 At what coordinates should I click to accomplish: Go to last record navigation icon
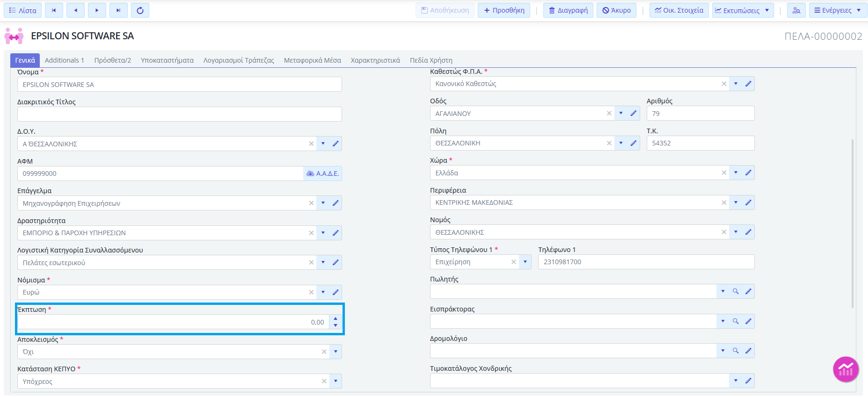pyautogui.click(x=118, y=10)
